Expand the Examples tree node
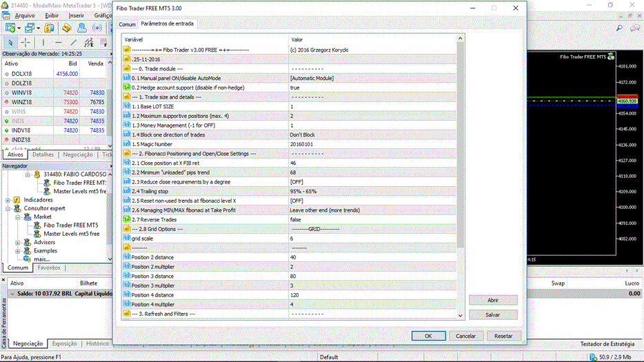 click(x=18, y=251)
